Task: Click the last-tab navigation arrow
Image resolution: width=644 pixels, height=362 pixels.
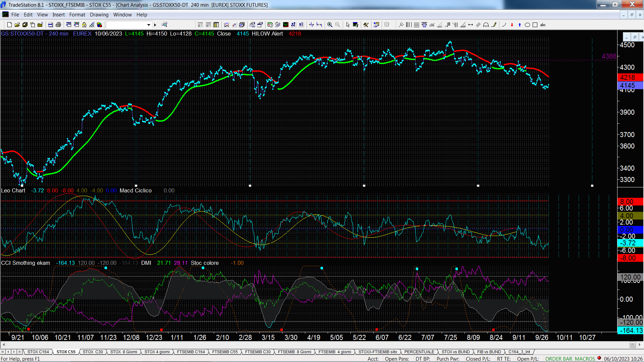Action: coord(19,352)
